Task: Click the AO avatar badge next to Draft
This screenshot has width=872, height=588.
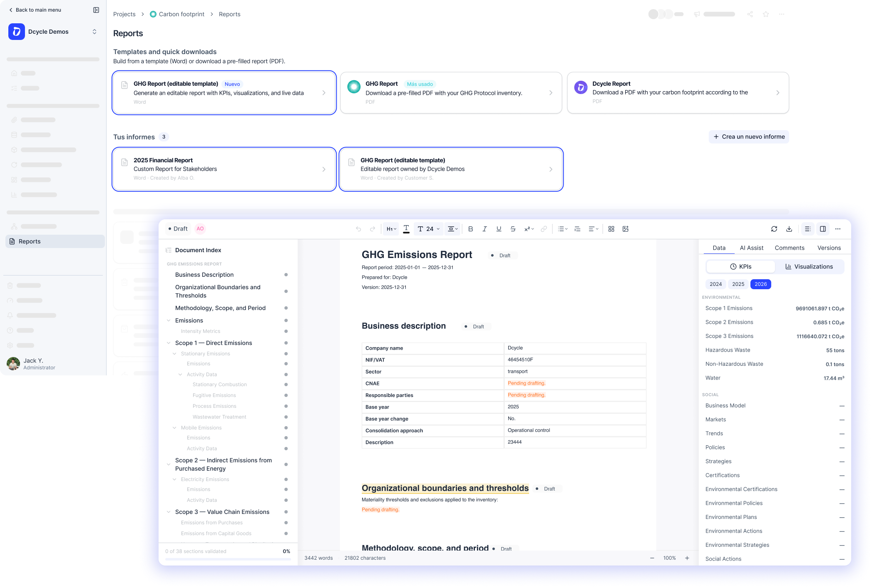Action: pyautogui.click(x=200, y=229)
